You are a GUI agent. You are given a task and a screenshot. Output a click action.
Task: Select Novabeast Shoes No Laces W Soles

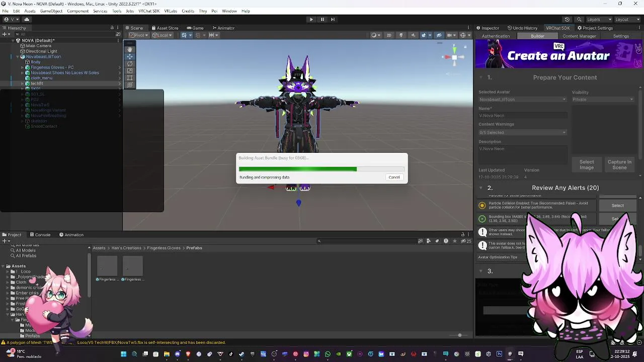pyautogui.click(x=65, y=73)
